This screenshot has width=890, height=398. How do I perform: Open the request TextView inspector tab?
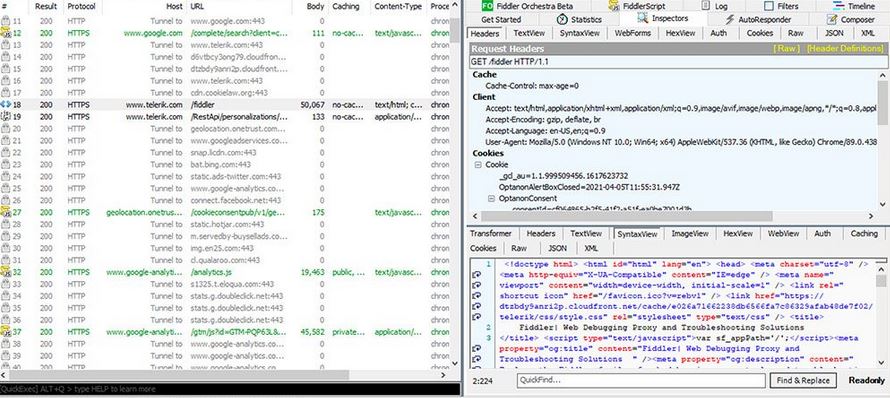[529, 33]
